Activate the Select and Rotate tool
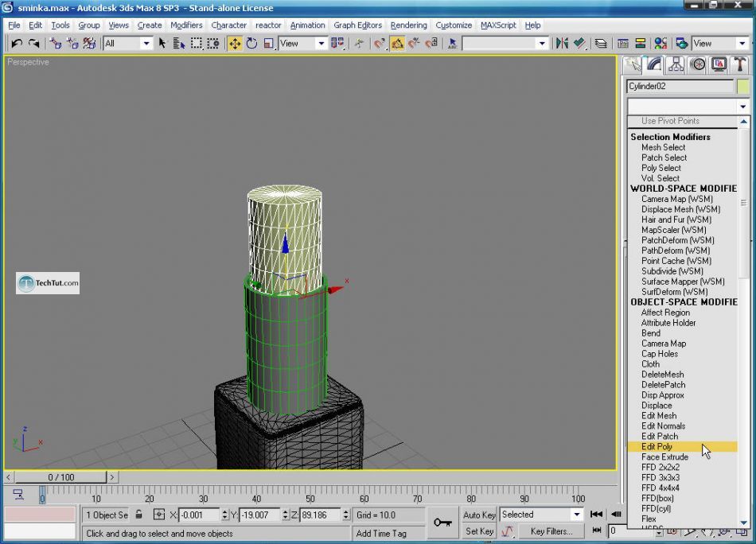 [251, 44]
